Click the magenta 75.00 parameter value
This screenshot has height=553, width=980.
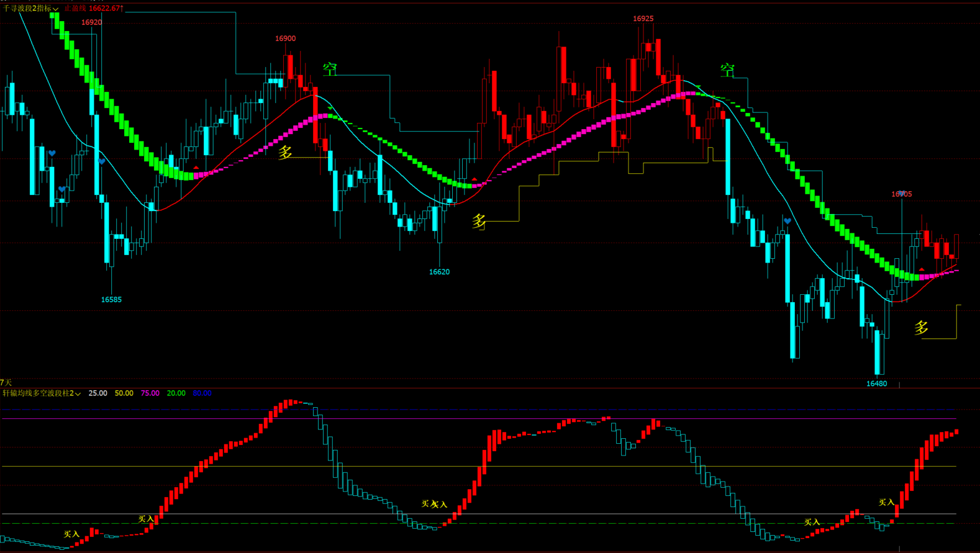point(150,393)
